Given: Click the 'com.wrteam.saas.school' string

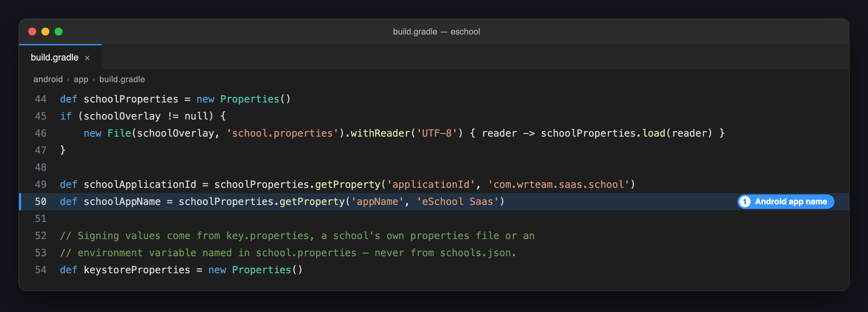Looking at the screenshot, I should point(558,185).
